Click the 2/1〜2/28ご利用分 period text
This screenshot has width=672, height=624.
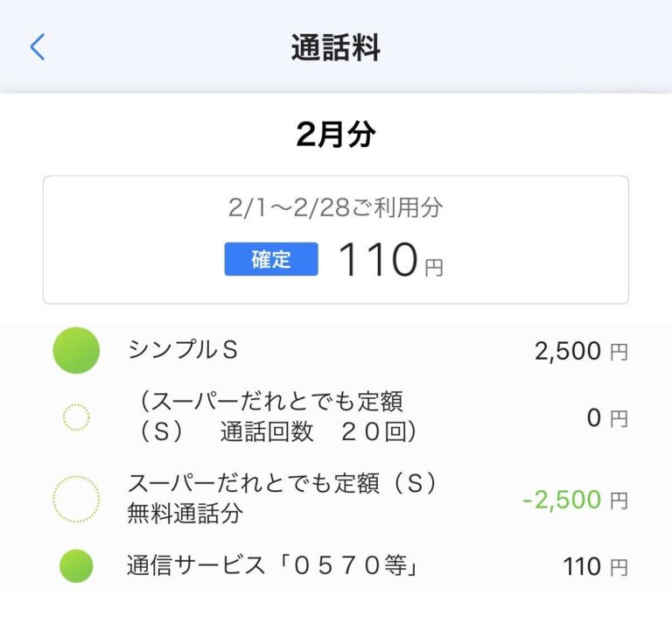pos(335,207)
